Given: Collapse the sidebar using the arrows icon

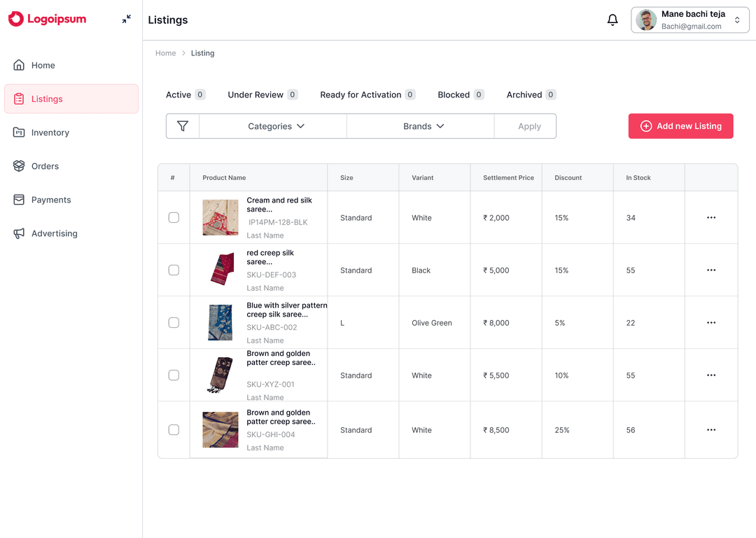Looking at the screenshot, I should 126,19.
